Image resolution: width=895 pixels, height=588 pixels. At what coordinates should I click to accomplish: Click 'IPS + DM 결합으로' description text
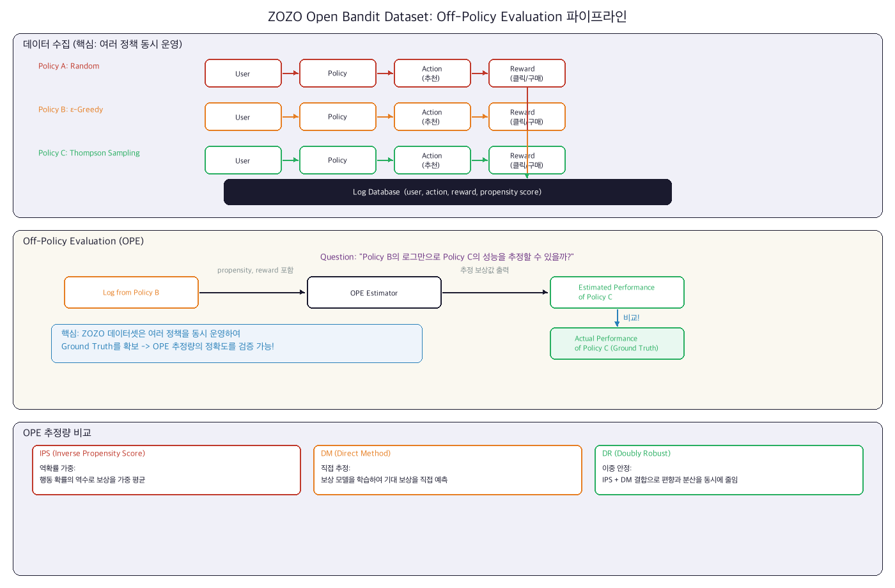[x=670, y=480]
